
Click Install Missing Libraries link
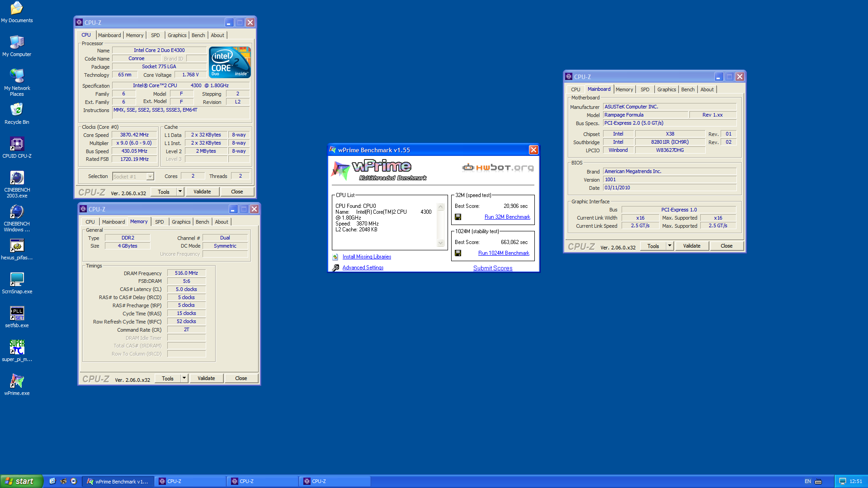pos(367,257)
